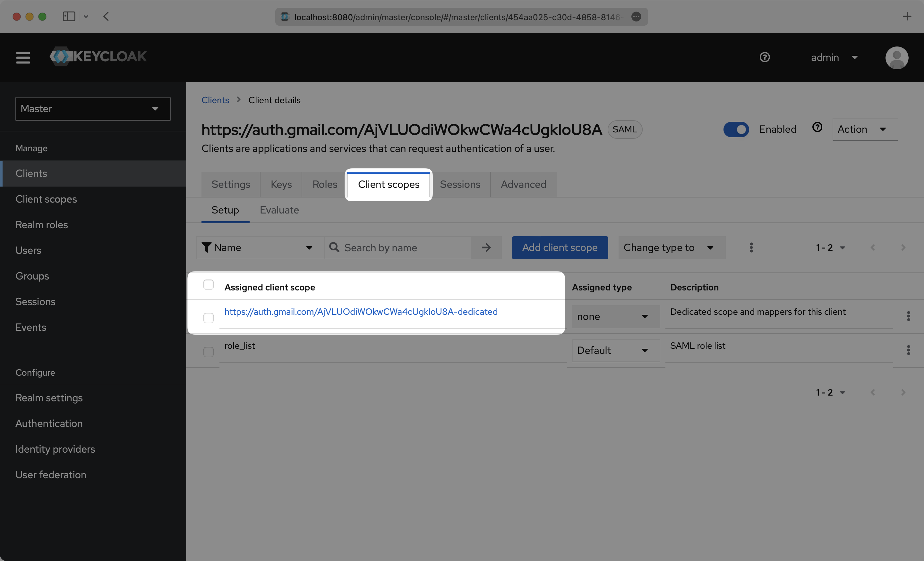Toggle the Enabled switch for this client
The width and height of the screenshot is (924, 561).
click(x=735, y=129)
